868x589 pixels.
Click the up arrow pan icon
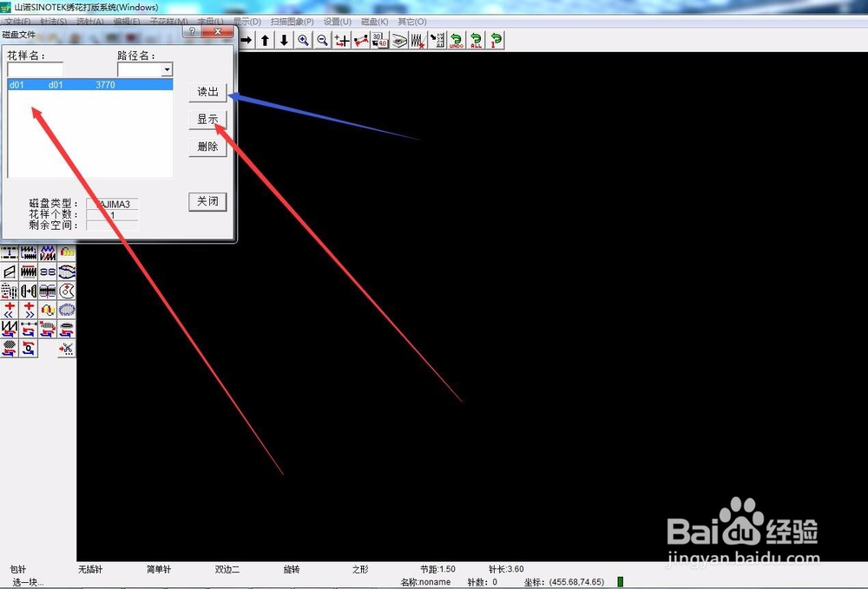click(265, 41)
